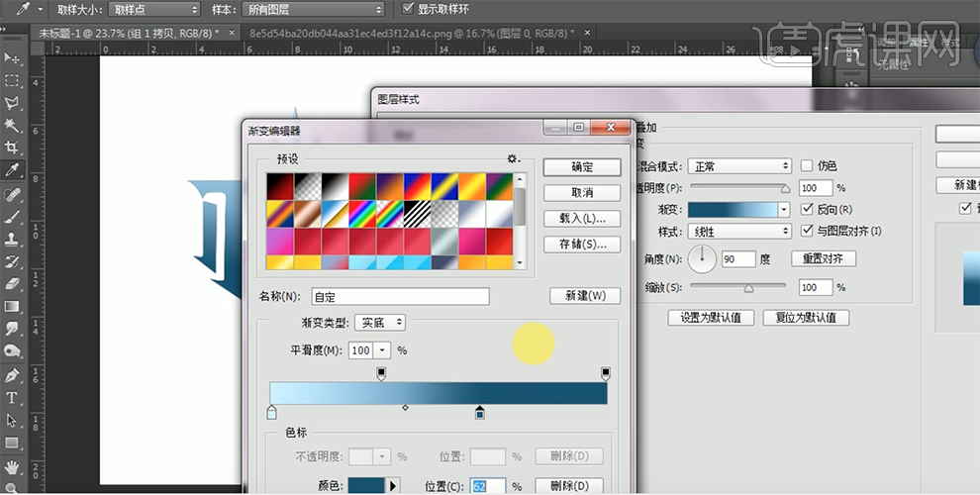Viewport: 980px width, 495px height.
Task: Click 设置为默认值 button
Action: (711, 318)
